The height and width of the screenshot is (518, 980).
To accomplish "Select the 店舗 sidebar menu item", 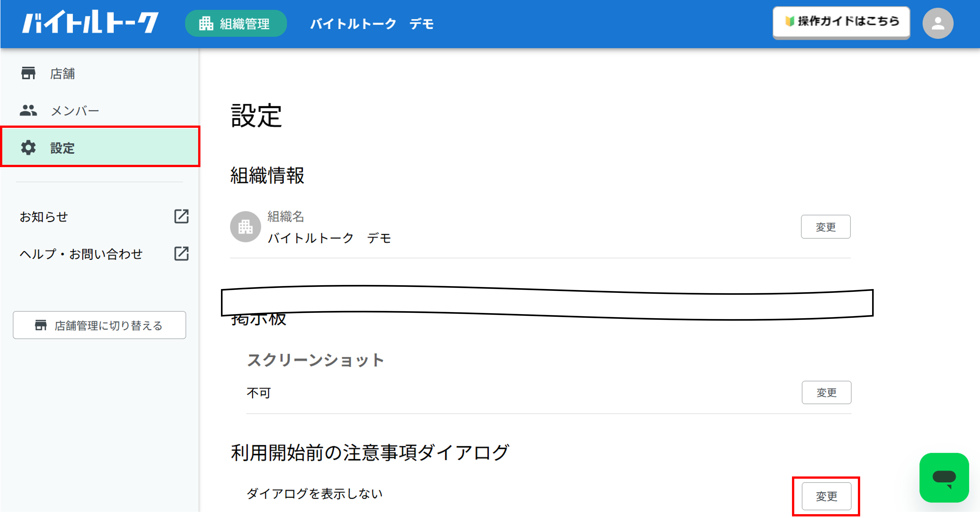I will tap(100, 73).
